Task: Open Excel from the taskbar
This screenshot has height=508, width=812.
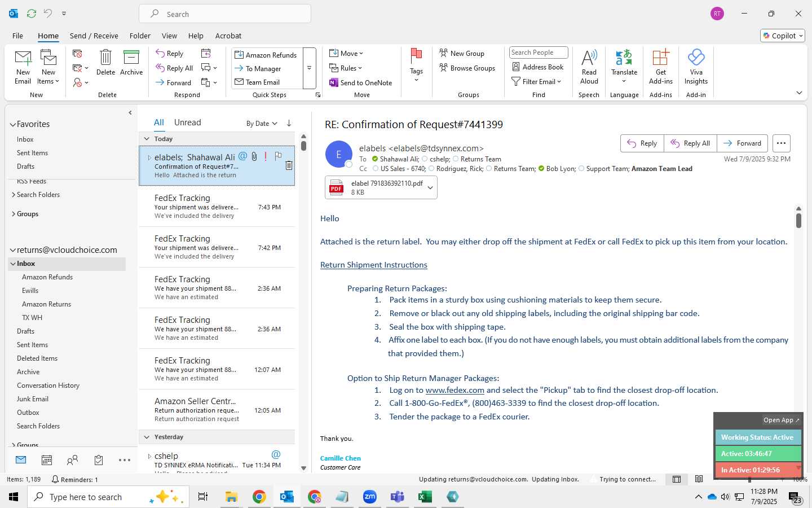Action: click(x=425, y=497)
